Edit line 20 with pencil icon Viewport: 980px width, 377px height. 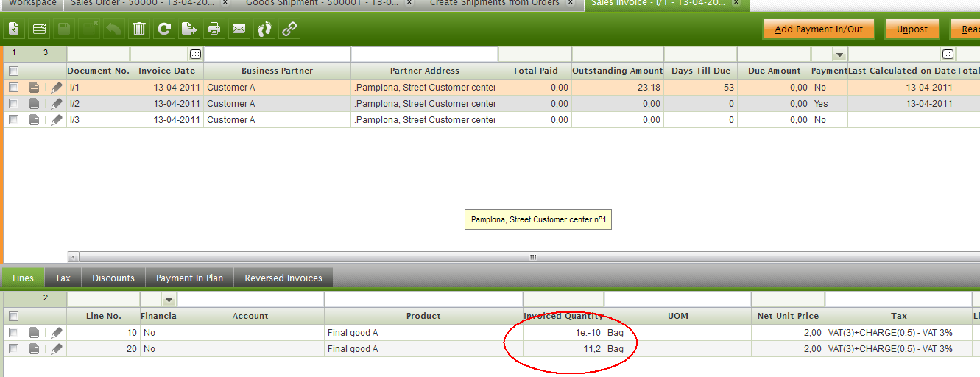pos(57,349)
